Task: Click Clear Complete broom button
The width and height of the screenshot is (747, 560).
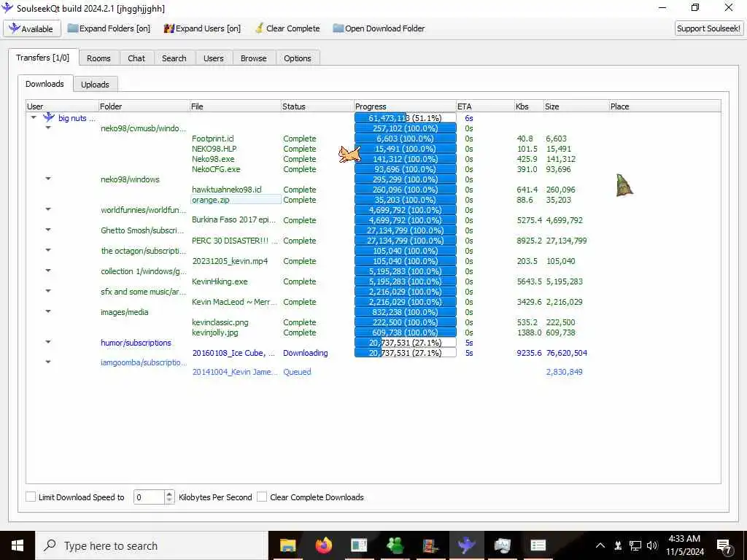Action: (x=287, y=28)
